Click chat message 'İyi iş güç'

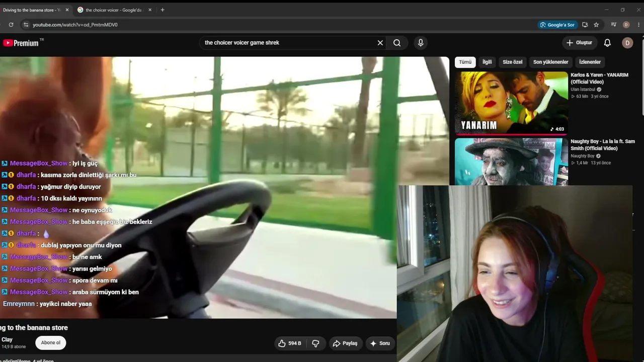click(85, 163)
